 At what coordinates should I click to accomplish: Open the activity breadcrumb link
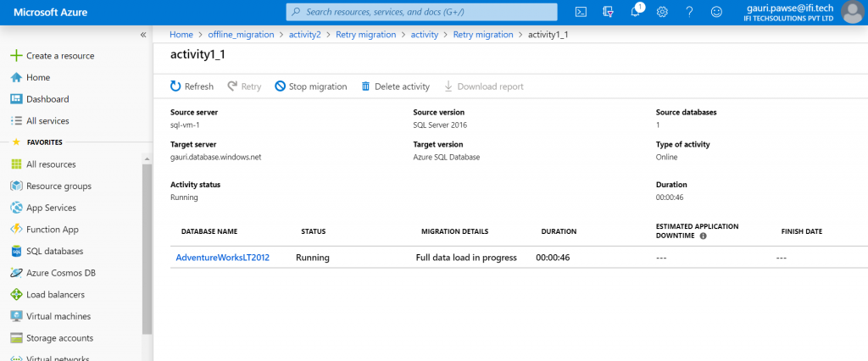tap(424, 35)
